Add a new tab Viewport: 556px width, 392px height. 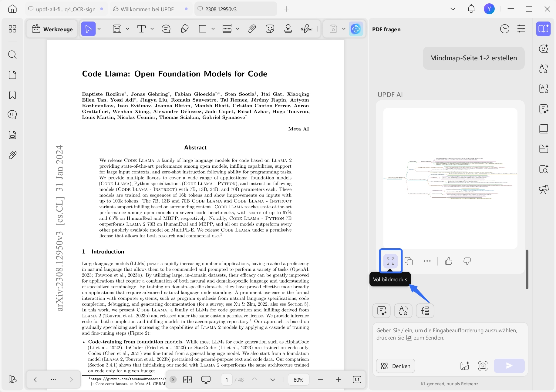tap(287, 9)
